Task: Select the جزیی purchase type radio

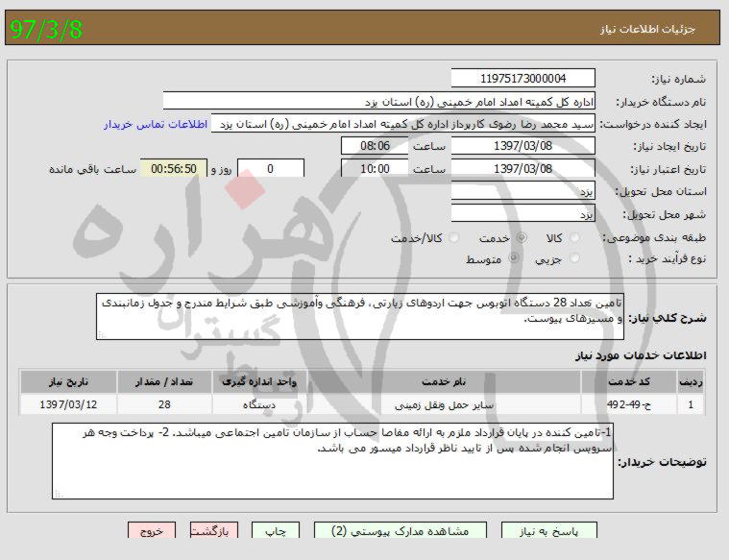Action: click(575, 258)
